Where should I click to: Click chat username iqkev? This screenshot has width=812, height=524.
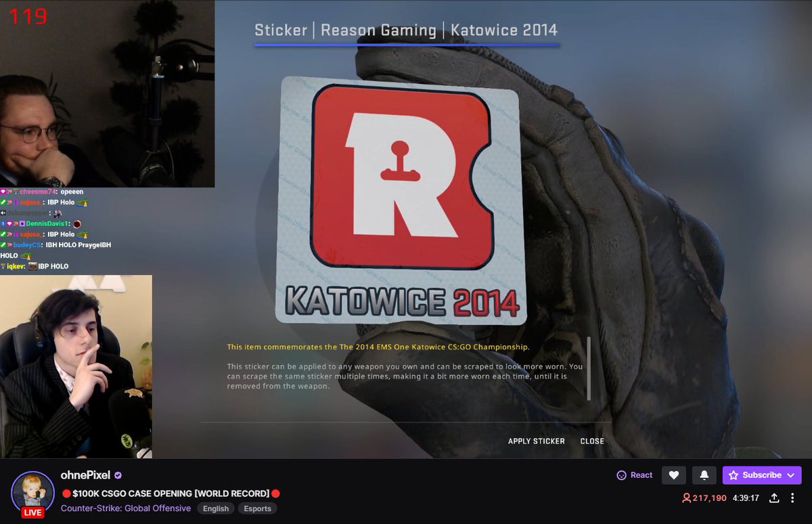point(16,267)
